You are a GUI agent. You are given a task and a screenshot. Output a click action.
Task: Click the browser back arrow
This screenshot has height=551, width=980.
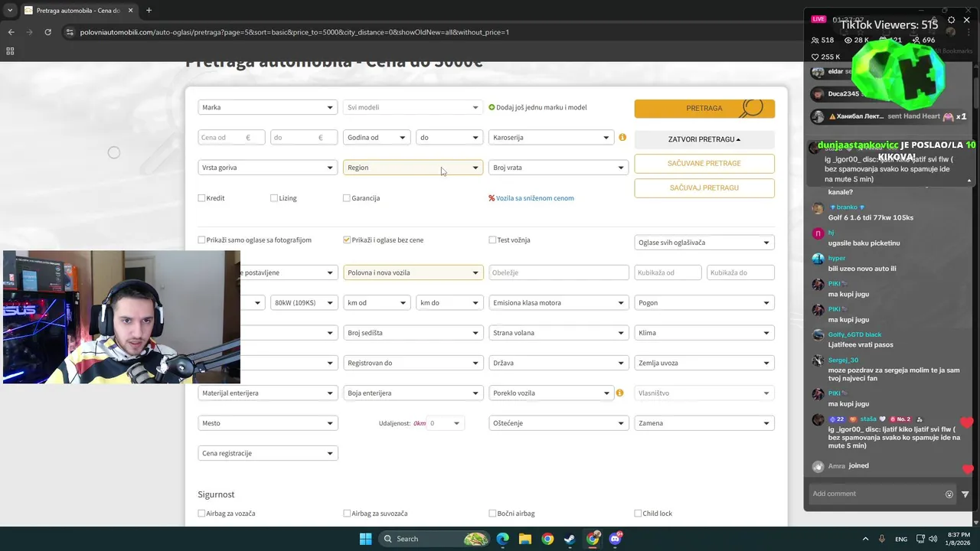[x=11, y=32]
